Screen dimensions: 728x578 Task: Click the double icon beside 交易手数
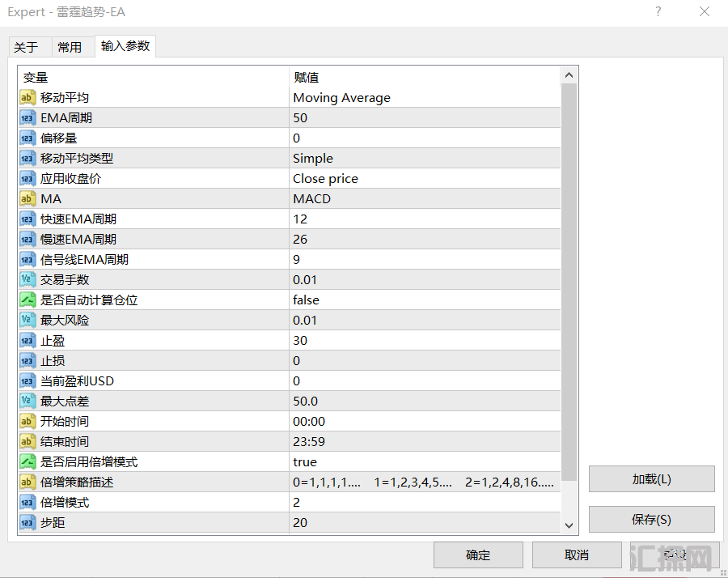28,280
